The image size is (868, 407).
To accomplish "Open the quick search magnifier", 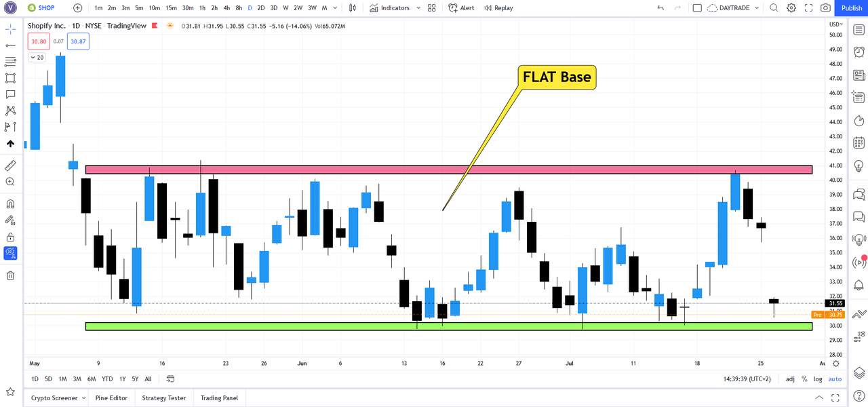I will click(774, 8).
